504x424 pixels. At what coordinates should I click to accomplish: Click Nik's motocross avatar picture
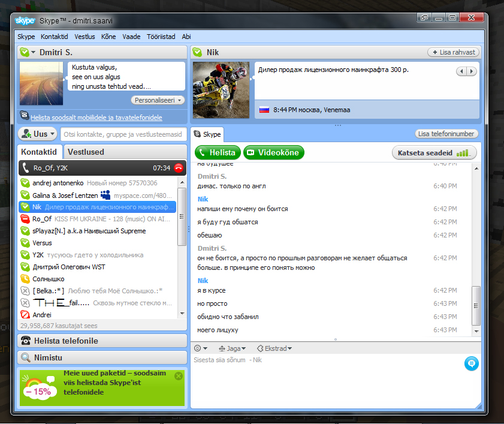(x=221, y=90)
